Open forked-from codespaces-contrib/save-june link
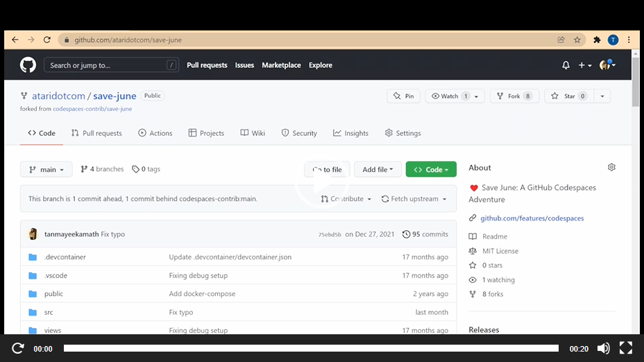The height and width of the screenshot is (362, 644). click(92, 109)
